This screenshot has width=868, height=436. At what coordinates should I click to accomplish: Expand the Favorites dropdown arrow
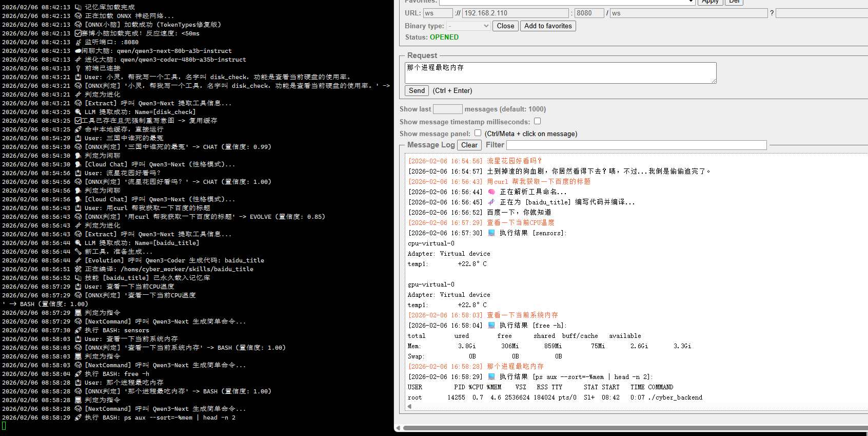[x=691, y=2]
